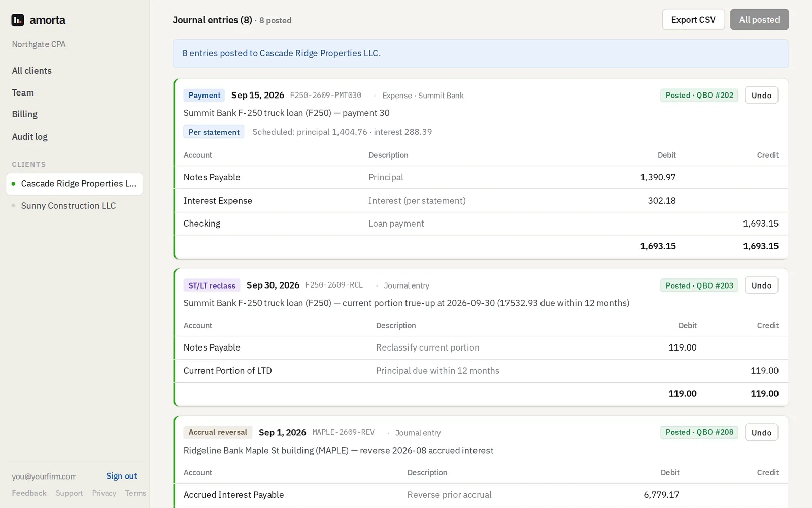Open the Terms link
812x508 pixels.
(136, 493)
